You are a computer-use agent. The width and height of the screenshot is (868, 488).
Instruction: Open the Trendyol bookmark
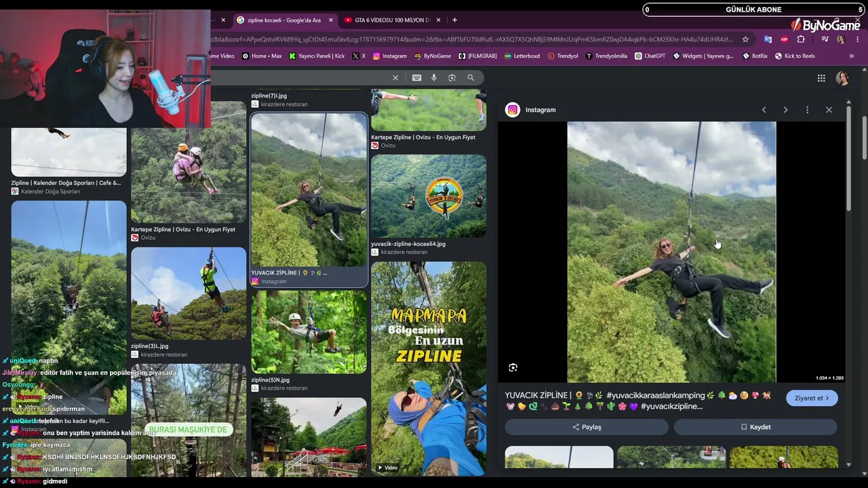pos(563,56)
